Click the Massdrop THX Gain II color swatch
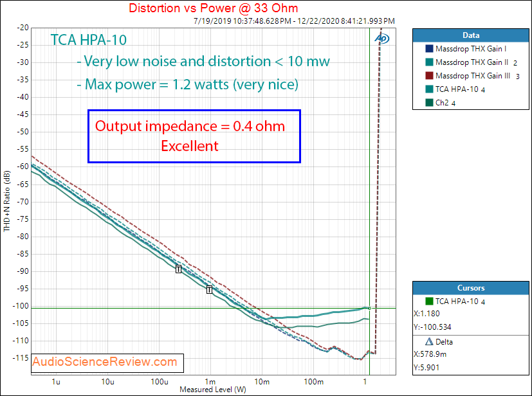The height and width of the screenshot is (396, 532). 430,62
